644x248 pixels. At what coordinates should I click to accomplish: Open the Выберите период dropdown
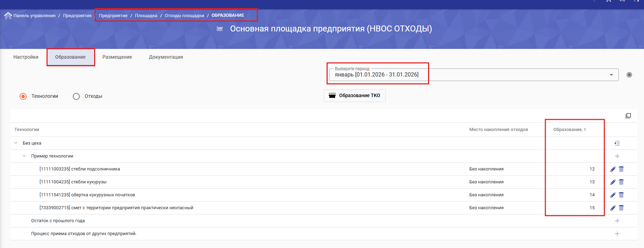(474, 75)
